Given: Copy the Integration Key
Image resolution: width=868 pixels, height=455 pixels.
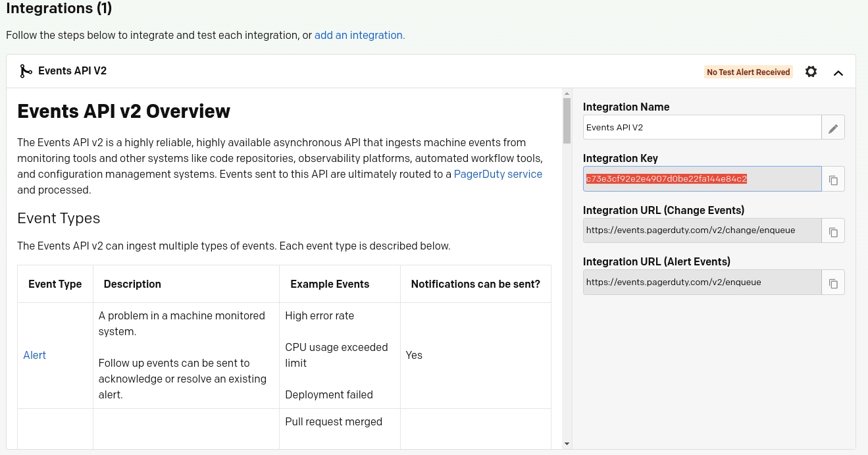Looking at the screenshot, I should (x=833, y=179).
